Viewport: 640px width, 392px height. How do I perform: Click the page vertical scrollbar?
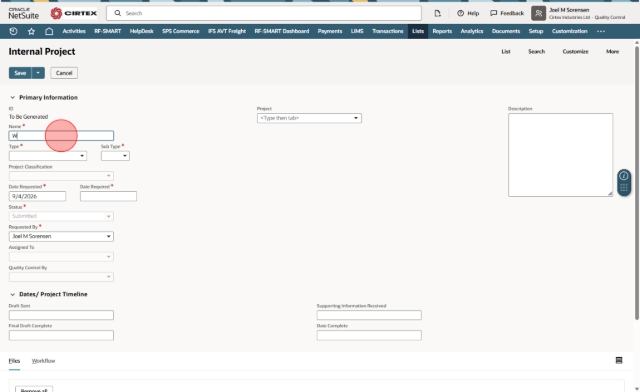637,183
